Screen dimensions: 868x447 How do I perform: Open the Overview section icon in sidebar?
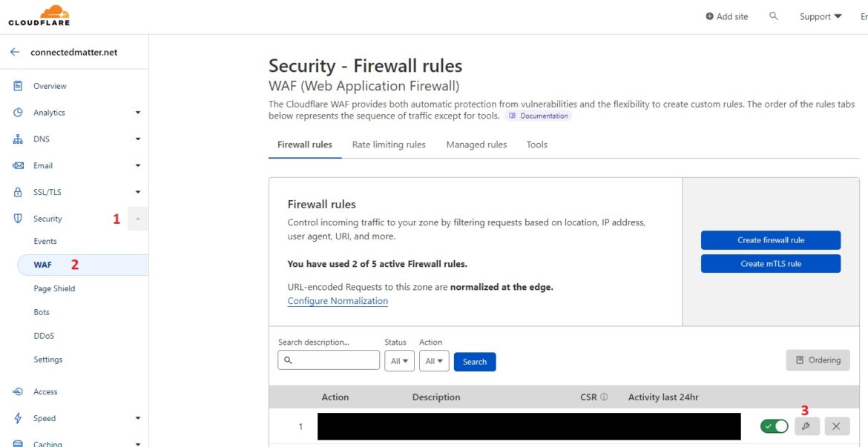[x=16, y=85]
